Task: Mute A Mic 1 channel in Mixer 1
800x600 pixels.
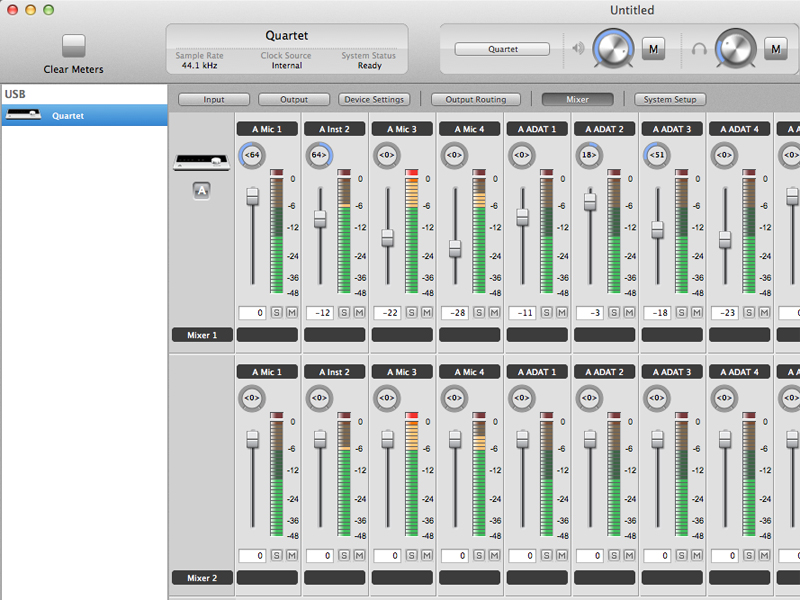Action: click(x=292, y=313)
